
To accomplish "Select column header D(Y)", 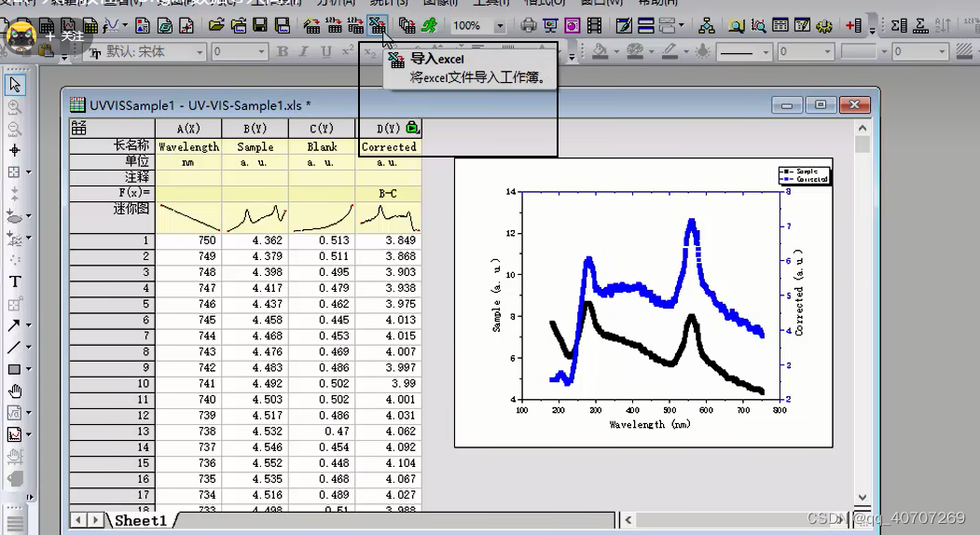I will (x=388, y=128).
